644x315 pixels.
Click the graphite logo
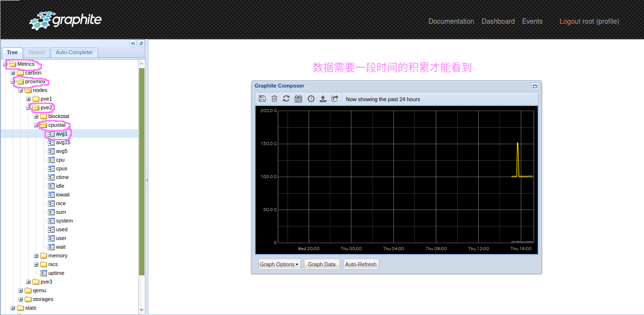(x=66, y=20)
